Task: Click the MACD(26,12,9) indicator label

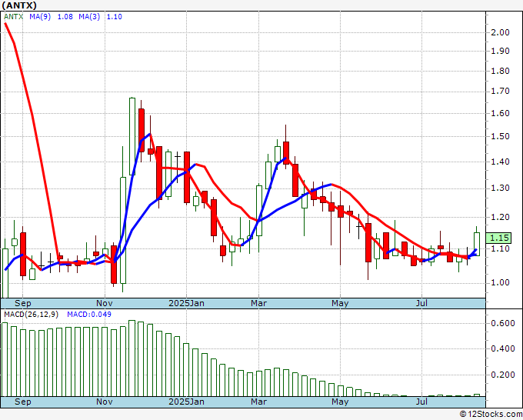Action: (x=32, y=315)
